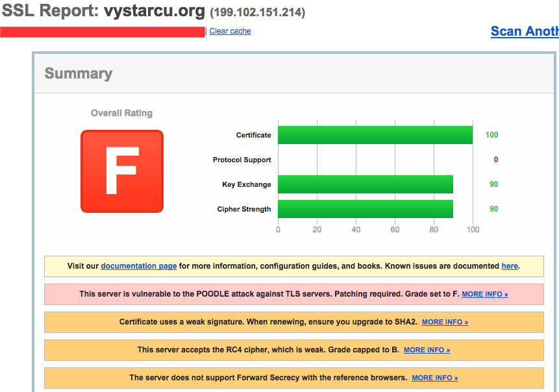Click the Key Exchange score bar
The height and width of the screenshot is (392, 559).
tap(366, 184)
